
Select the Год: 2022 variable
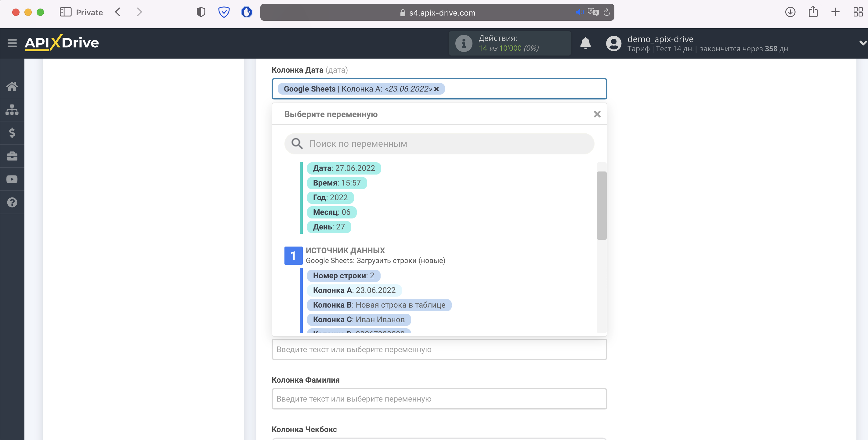click(x=330, y=198)
